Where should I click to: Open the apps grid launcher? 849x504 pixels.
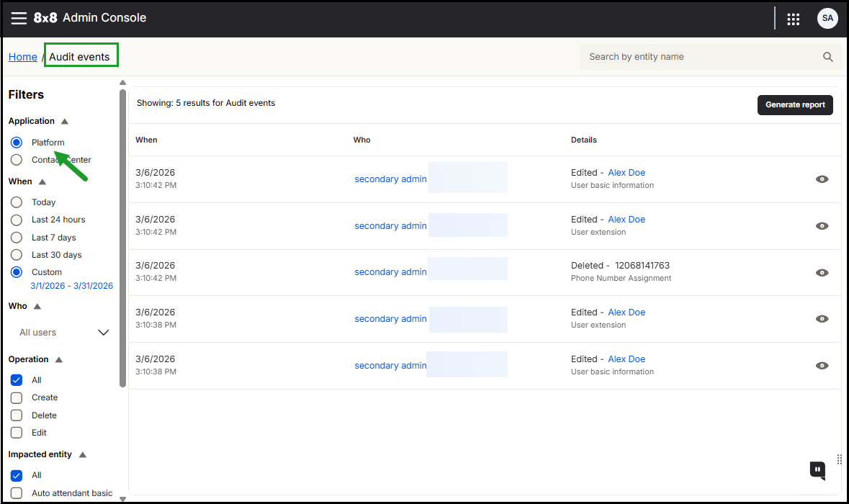tap(794, 19)
